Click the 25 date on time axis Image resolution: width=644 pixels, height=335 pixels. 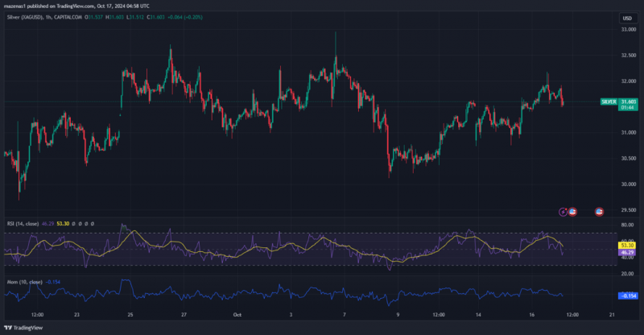pos(130,315)
